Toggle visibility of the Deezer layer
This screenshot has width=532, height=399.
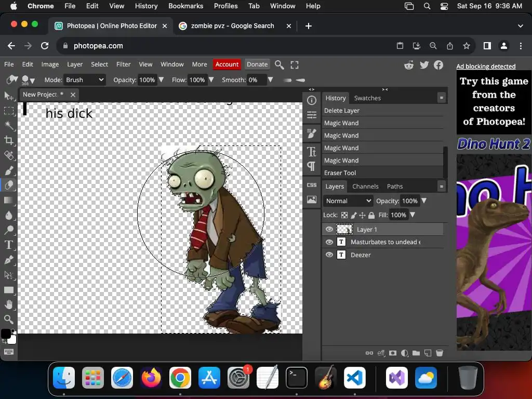click(329, 255)
